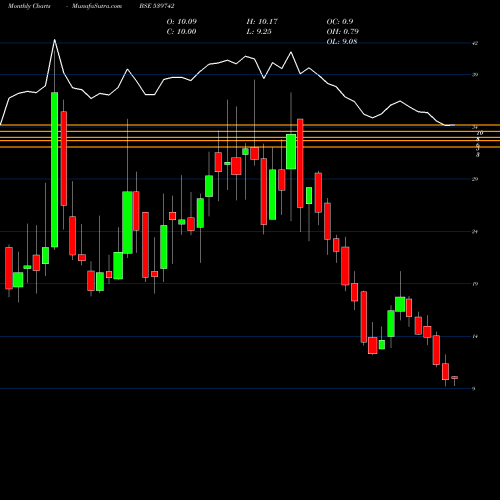Click the price axis label "14"
The image size is (500, 500).
point(475,337)
